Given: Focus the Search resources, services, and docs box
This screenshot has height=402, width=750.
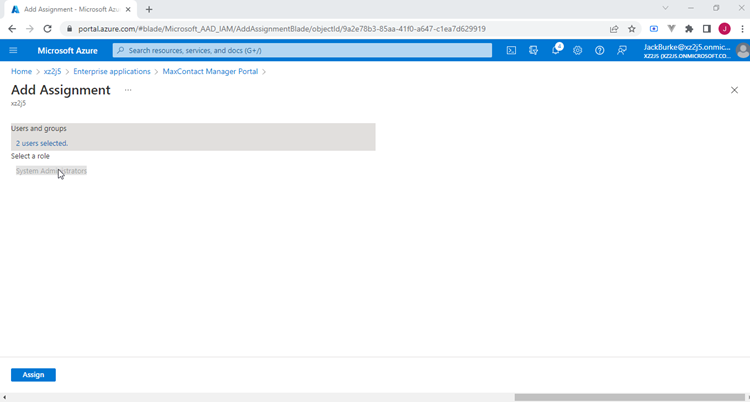Looking at the screenshot, I should click(x=302, y=50).
